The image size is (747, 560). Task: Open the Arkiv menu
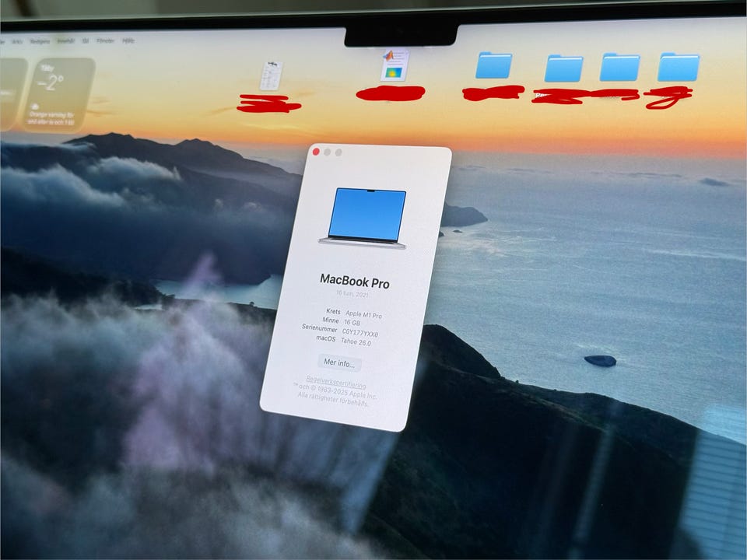click(17, 41)
